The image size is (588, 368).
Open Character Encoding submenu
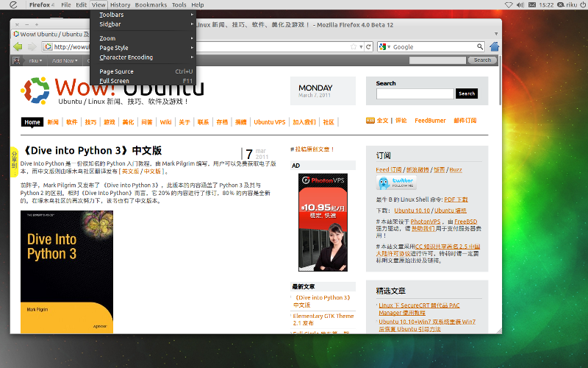point(143,57)
